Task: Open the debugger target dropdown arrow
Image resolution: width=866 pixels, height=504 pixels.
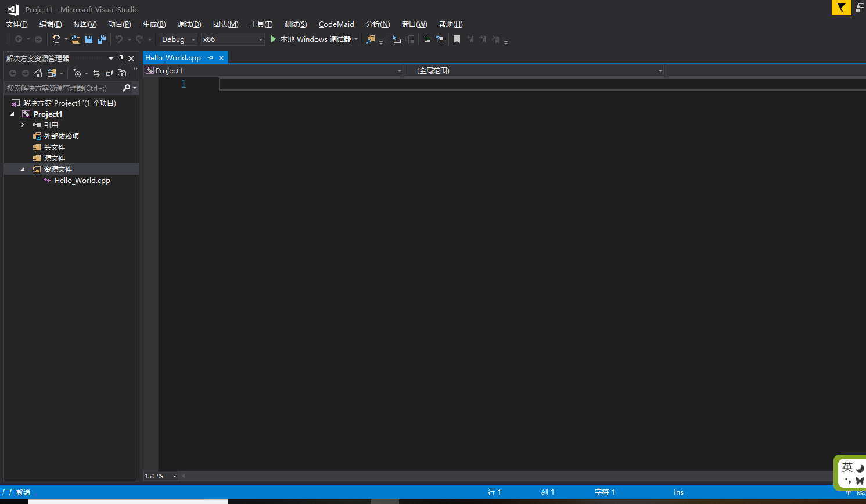Action: point(356,39)
